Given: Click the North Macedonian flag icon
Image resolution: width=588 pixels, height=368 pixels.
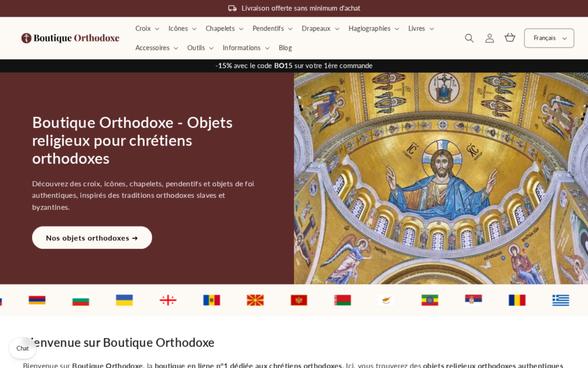Looking at the screenshot, I should tap(255, 300).
